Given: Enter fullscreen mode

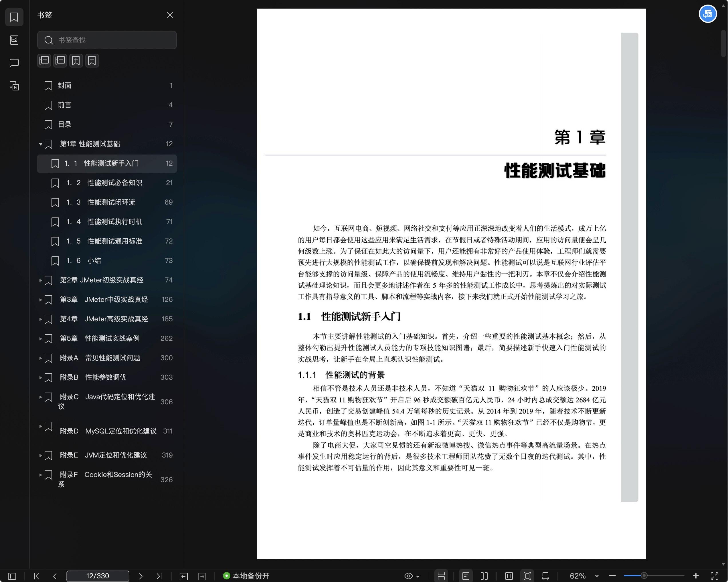Looking at the screenshot, I should (x=715, y=576).
